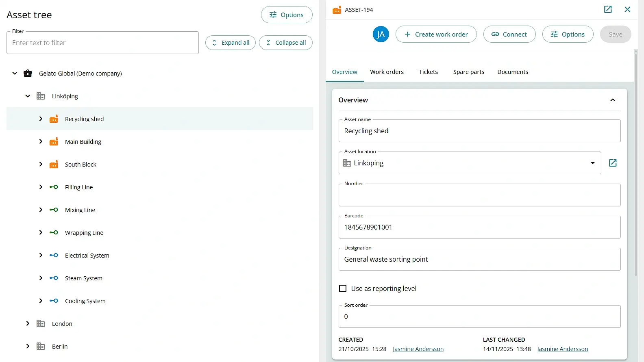
Task: Click the blue system icon for Steam System
Action: click(x=54, y=278)
